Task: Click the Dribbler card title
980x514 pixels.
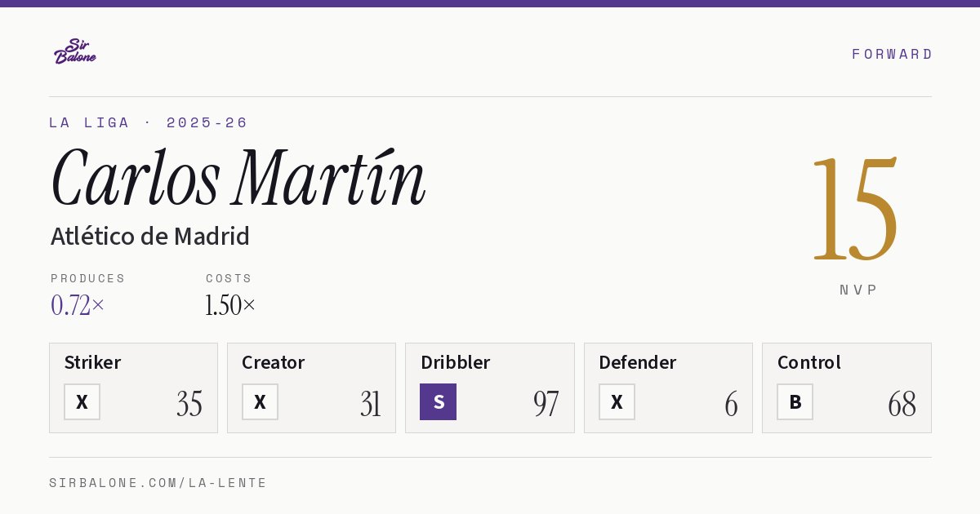Action: click(455, 362)
